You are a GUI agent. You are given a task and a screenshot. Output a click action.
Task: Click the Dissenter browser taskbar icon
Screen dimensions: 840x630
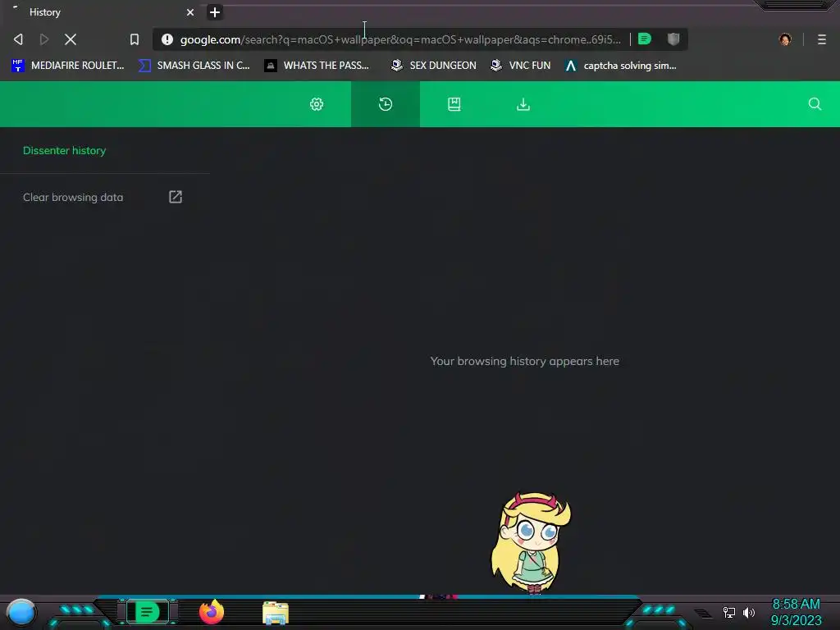click(x=148, y=612)
